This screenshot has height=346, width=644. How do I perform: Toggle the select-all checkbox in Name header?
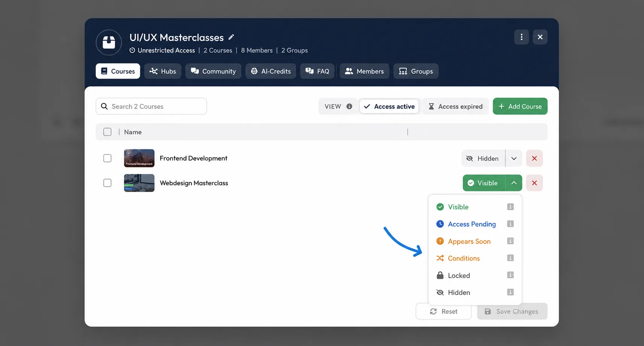pos(107,132)
